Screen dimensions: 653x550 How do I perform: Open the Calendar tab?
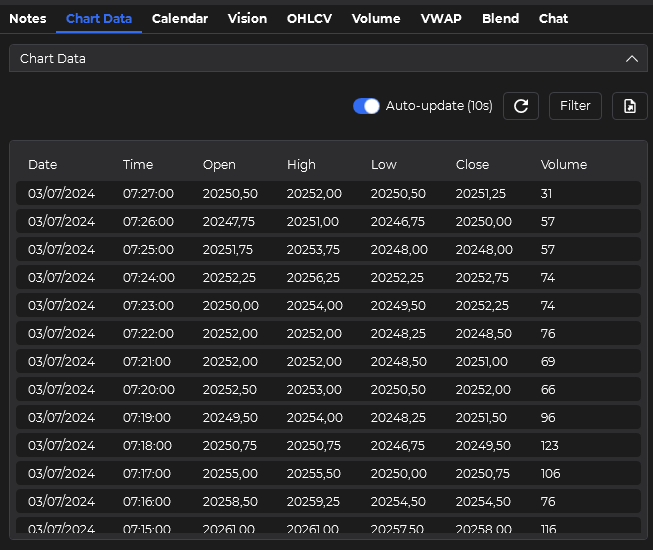tap(180, 18)
